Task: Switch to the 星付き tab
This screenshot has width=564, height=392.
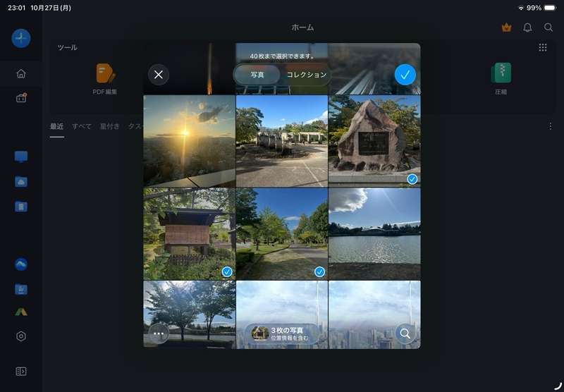Action: click(x=110, y=126)
